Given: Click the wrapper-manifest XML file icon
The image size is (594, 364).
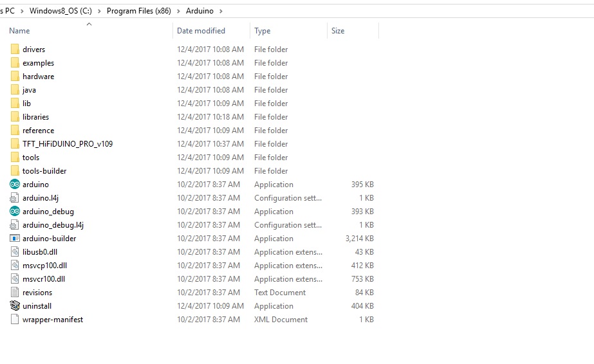Looking at the screenshot, I should click(15, 320).
